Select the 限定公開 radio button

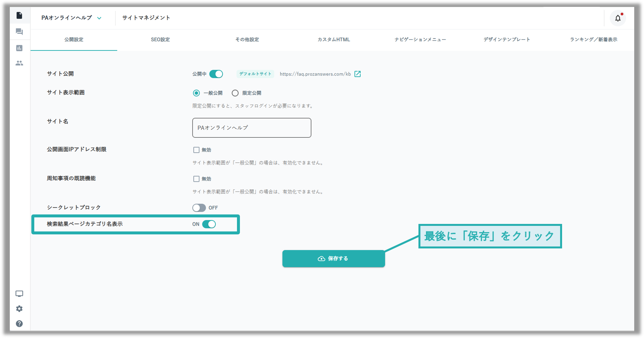[235, 93]
